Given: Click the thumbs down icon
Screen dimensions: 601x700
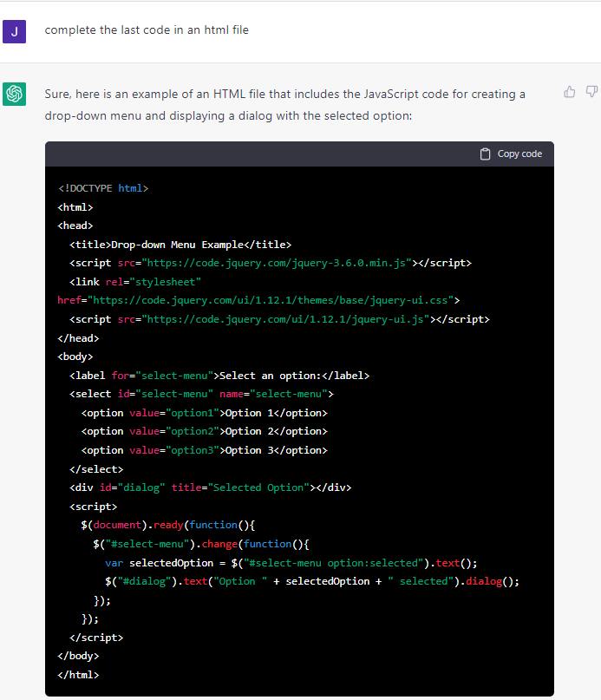Looking at the screenshot, I should point(591,92).
